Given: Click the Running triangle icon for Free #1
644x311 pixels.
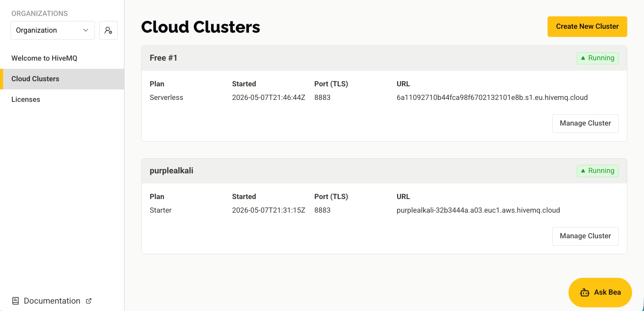Looking at the screenshot, I should (583, 58).
